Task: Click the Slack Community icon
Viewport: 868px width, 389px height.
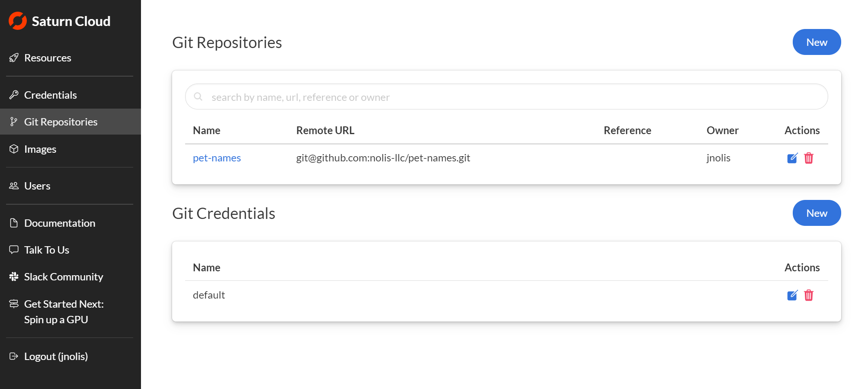Action: tap(14, 277)
